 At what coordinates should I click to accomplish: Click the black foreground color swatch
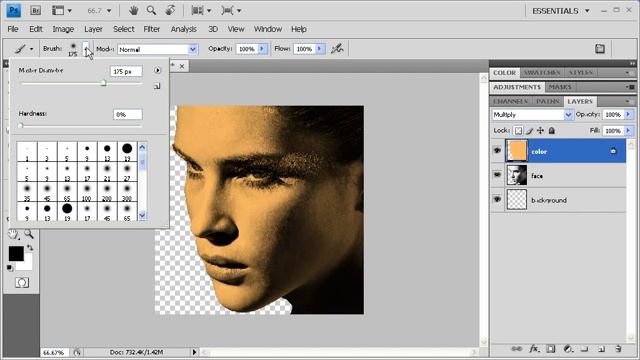tap(16, 253)
